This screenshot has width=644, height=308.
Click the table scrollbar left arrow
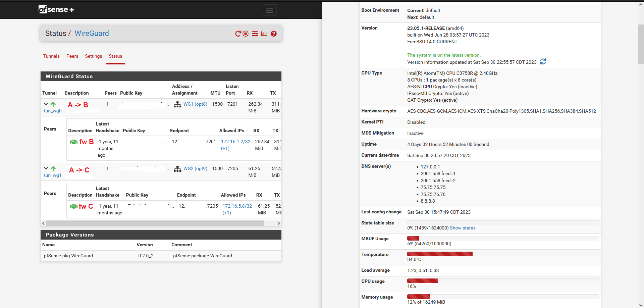pyautogui.click(x=43, y=223)
